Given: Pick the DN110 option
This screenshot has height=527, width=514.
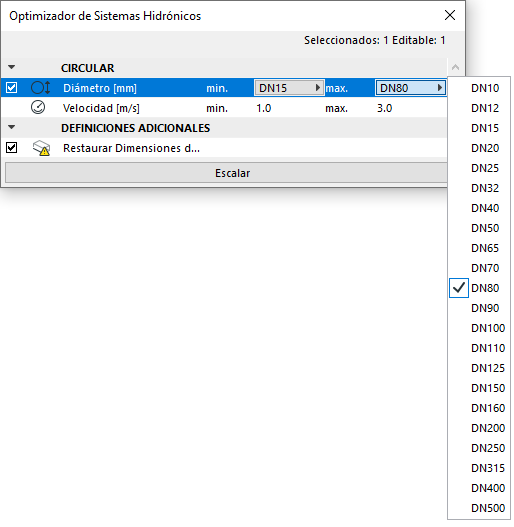Looking at the screenshot, I should click(479, 348).
